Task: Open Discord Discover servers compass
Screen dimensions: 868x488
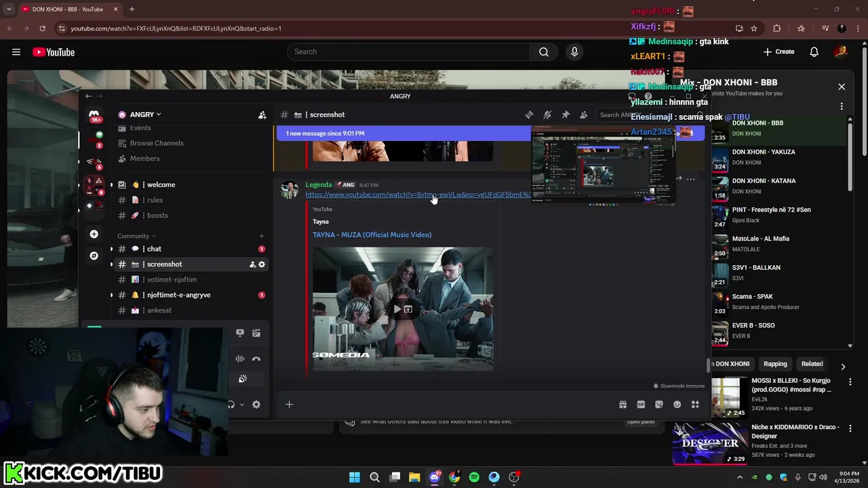Action: coord(94,256)
